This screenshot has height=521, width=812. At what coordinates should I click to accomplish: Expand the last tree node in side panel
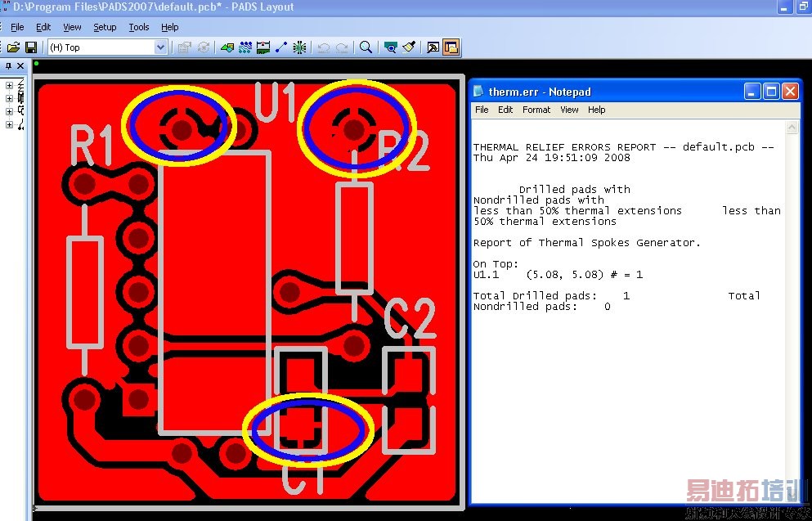[9, 124]
